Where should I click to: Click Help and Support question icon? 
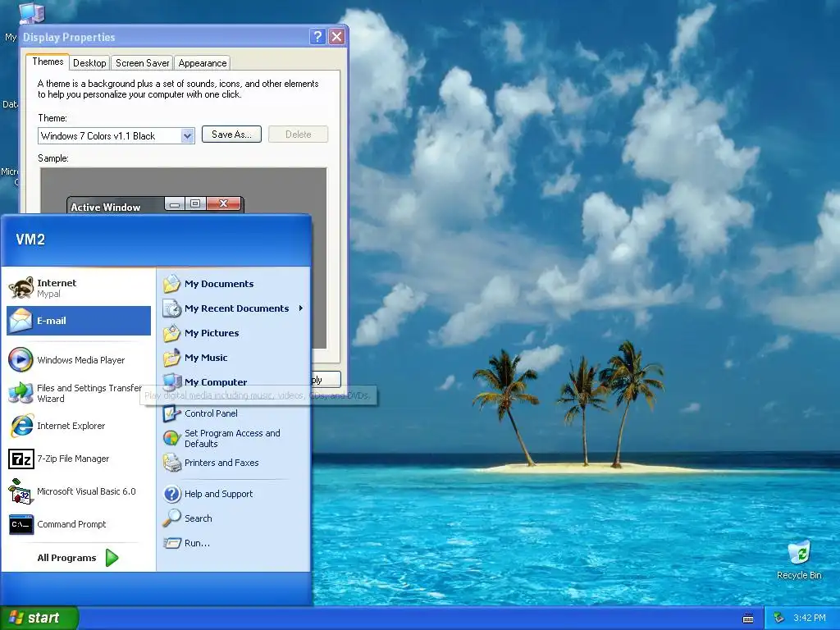(171, 493)
